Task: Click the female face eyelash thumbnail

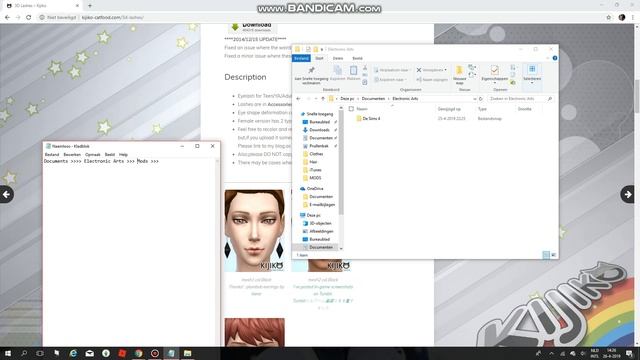Action: 255,230
